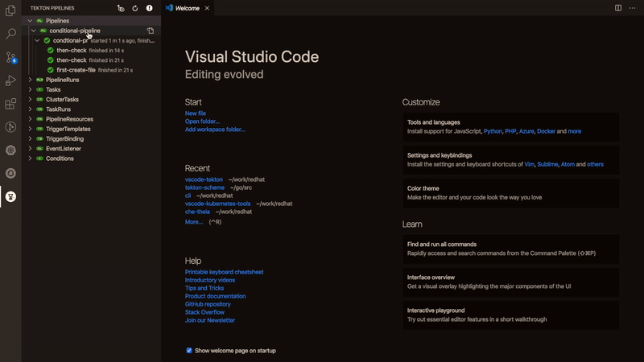Screen dimensions: 644x362
Task: Collapse the Pipelines tree node
Action: coord(30,21)
